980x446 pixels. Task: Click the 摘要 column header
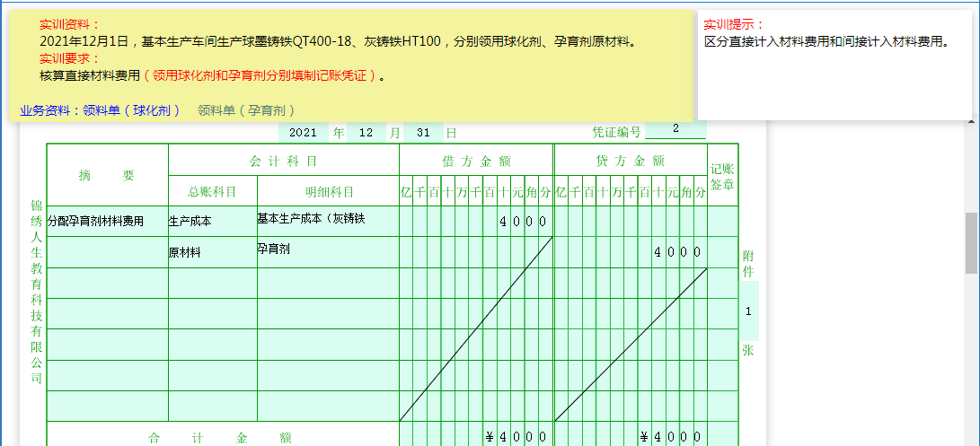(108, 176)
